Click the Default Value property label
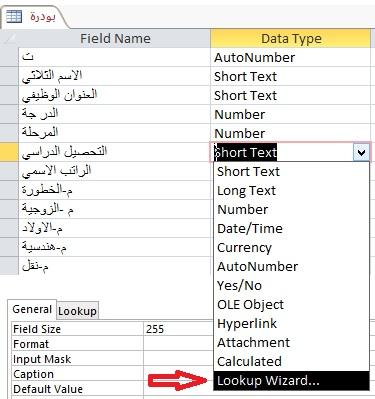 48,389
